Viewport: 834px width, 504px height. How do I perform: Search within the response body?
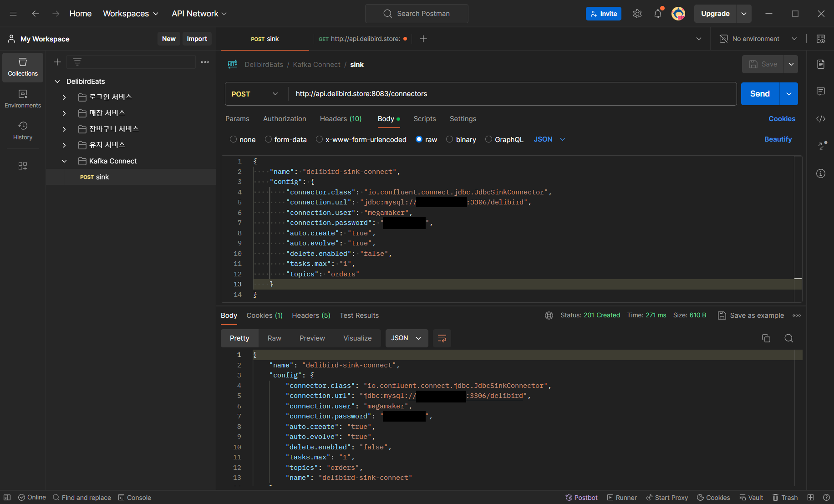point(789,338)
